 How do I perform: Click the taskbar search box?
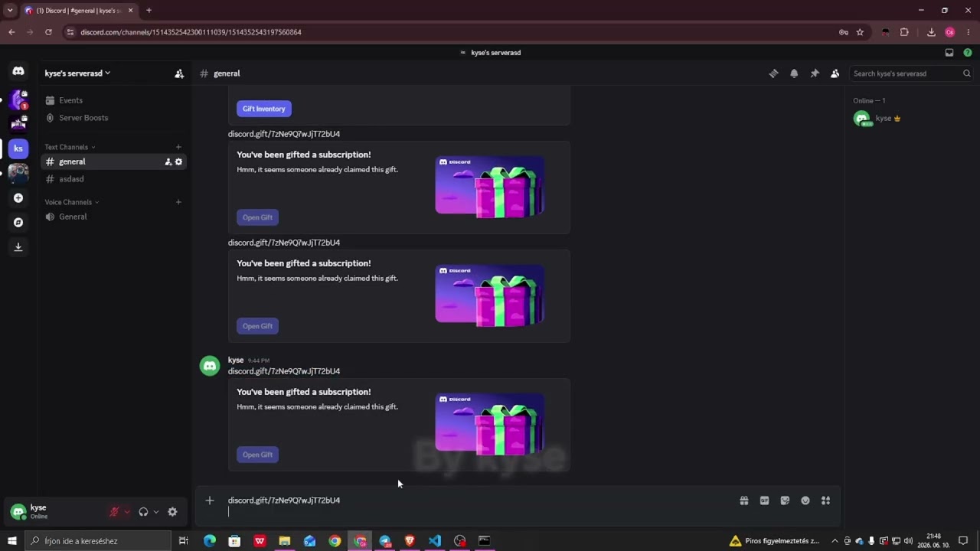pyautogui.click(x=98, y=541)
